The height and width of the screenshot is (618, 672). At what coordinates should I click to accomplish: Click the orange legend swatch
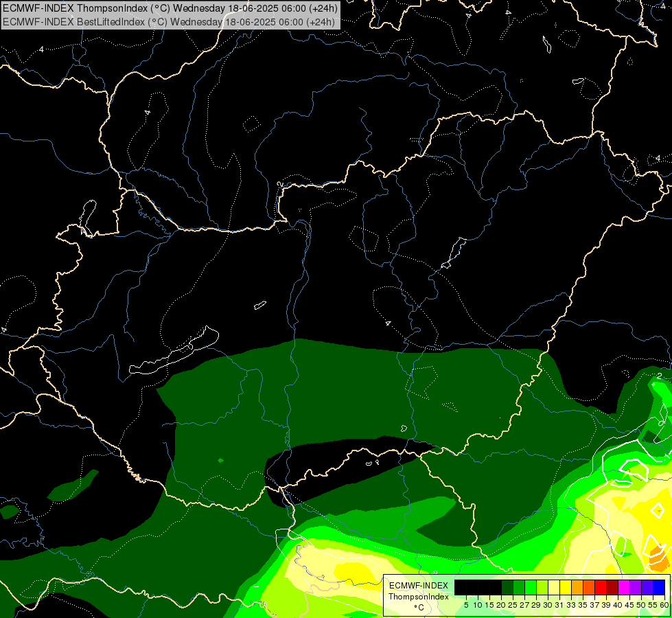pos(577,587)
